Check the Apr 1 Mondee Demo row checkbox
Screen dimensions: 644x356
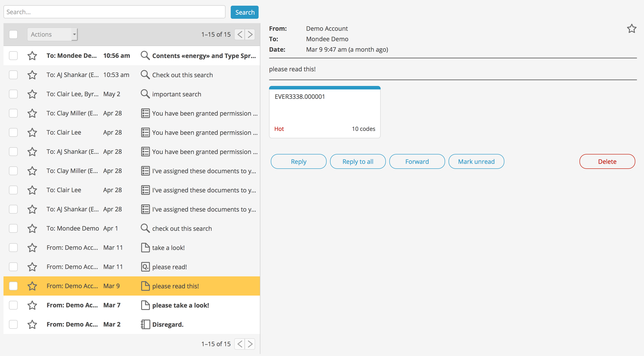[13, 228]
